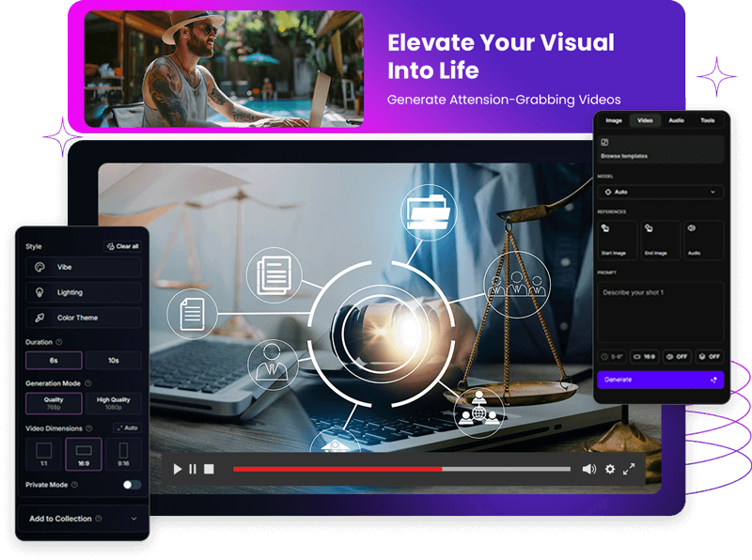
Task: Add an Audio reference
Action: pos(704,240)
